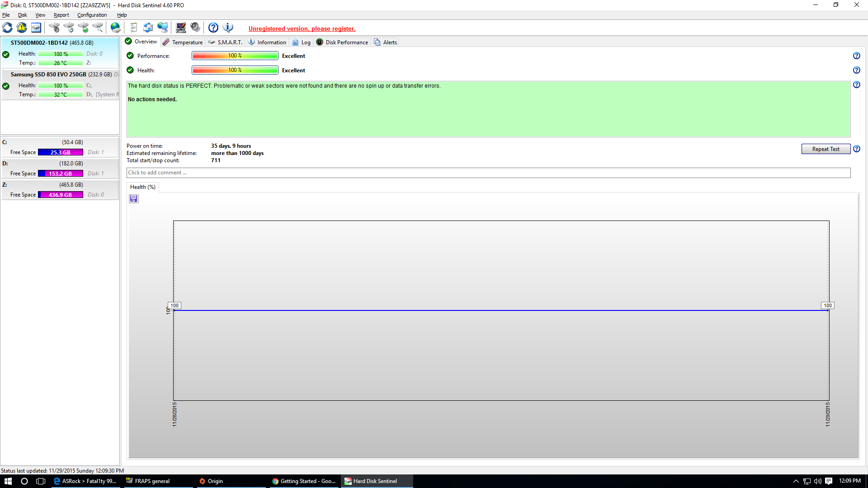Switch to the Log tab
868x488 pixels.
302,42
